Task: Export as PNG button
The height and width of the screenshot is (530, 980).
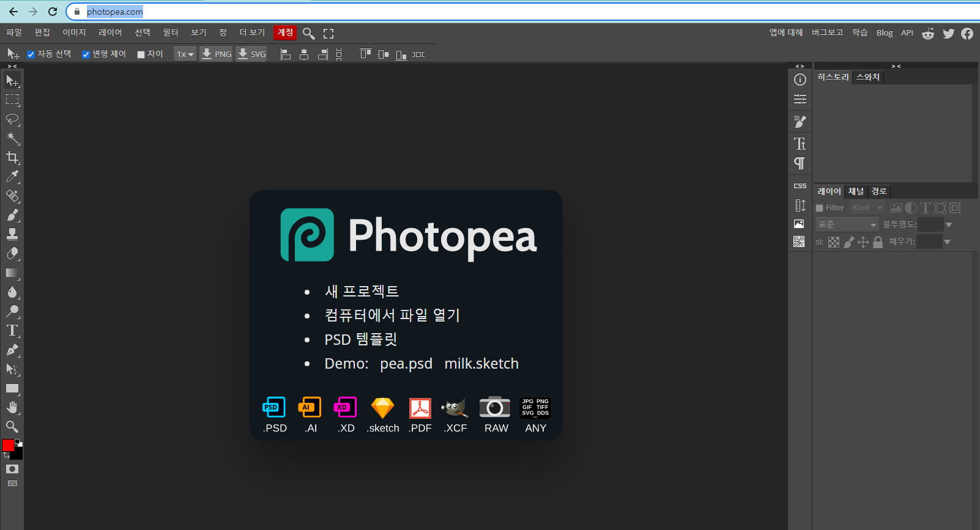Action: tap(217, 54)
